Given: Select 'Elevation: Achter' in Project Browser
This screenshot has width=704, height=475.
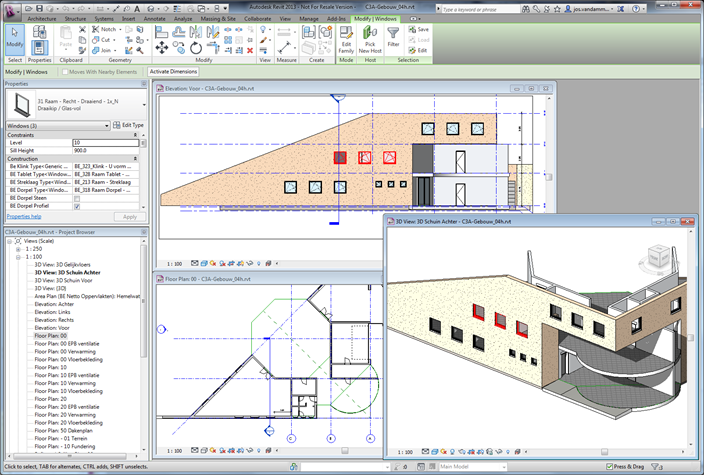Looking at the screenshot, I should click(54, 304).
